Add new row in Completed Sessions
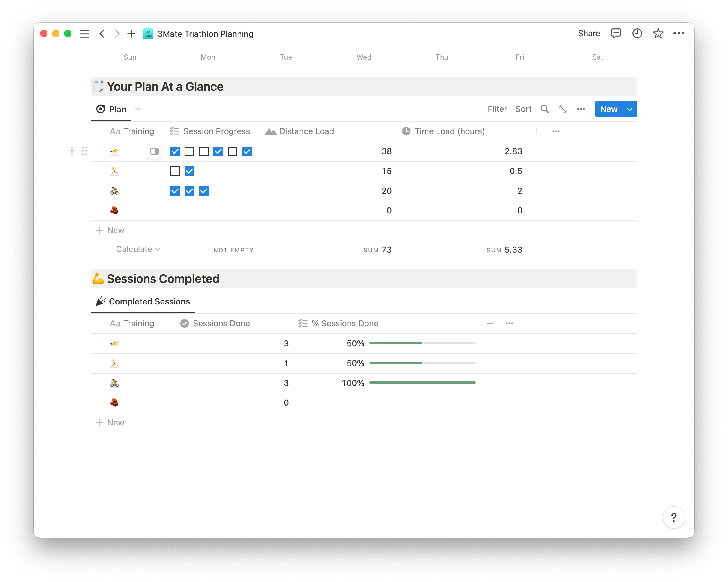Viewport: 728px width, 582px height. tap(111, 422)
